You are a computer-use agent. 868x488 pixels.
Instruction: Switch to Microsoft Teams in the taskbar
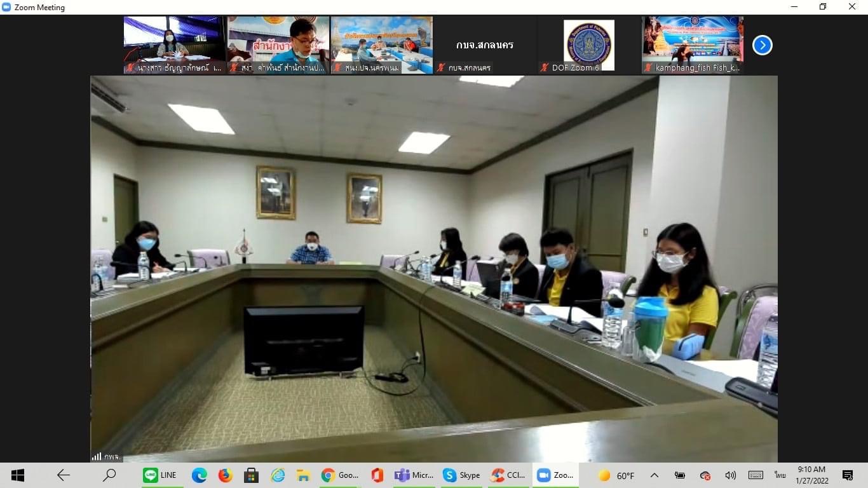pyautogui.click(x=414, y=475)
